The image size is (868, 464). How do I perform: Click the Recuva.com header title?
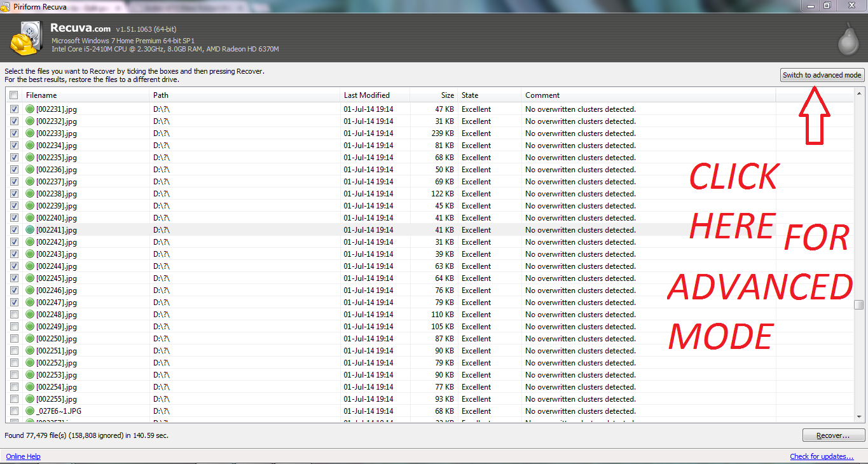pyautogui.click(x=81, y=29)
